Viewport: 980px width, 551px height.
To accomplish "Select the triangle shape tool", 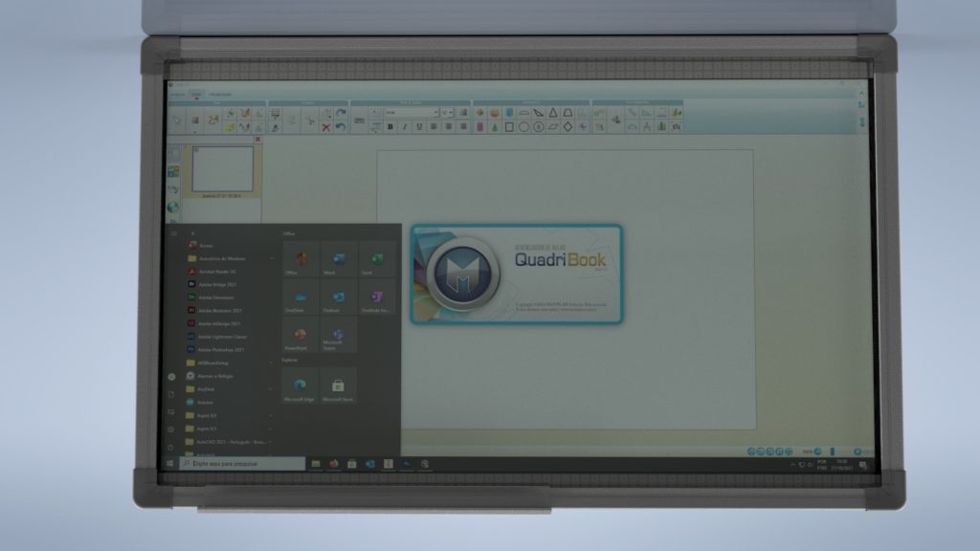I will 552,112.
